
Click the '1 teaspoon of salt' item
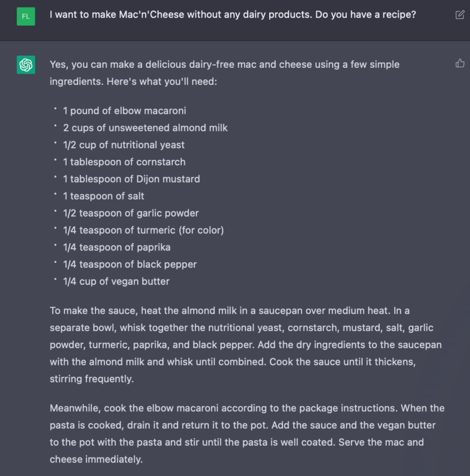[104, 196]
